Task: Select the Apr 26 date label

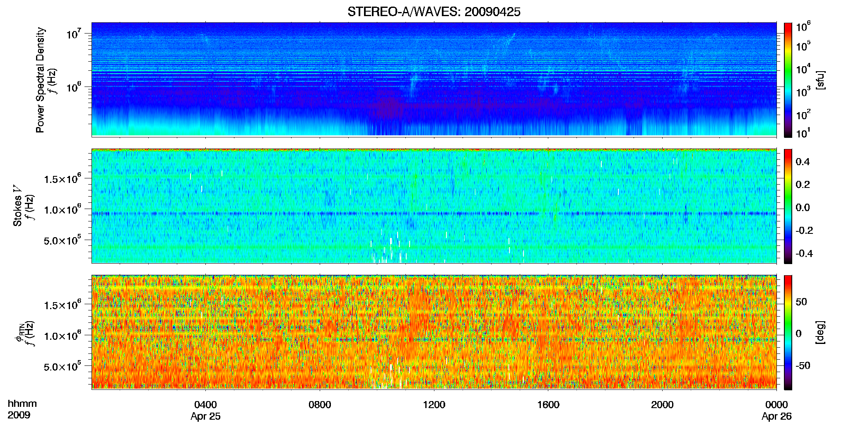Action: [776, 416]
